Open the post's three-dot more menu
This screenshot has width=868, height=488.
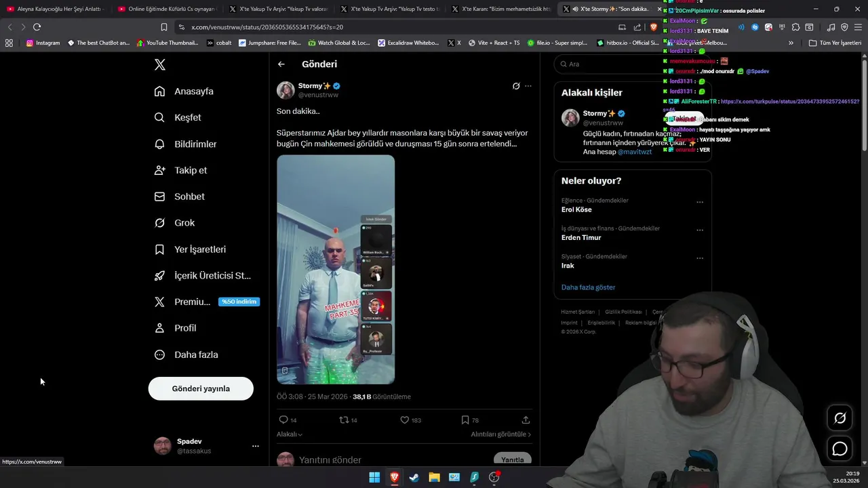[528, 86]
